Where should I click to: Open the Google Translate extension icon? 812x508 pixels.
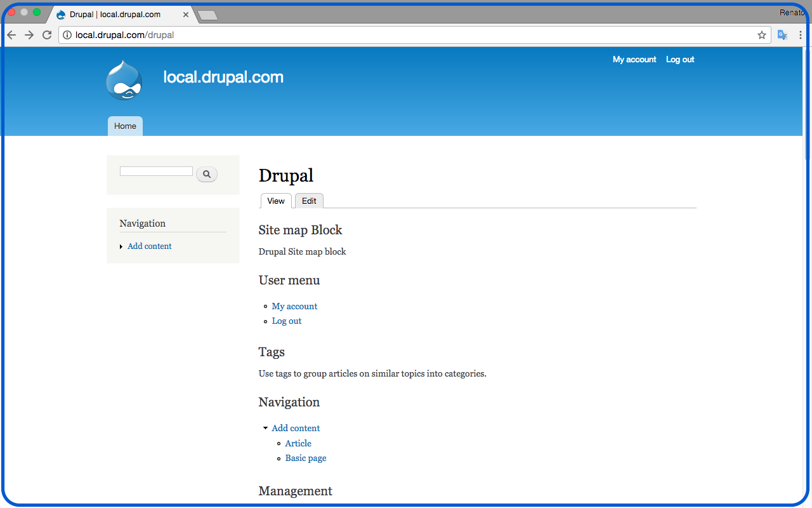[783, 35]
